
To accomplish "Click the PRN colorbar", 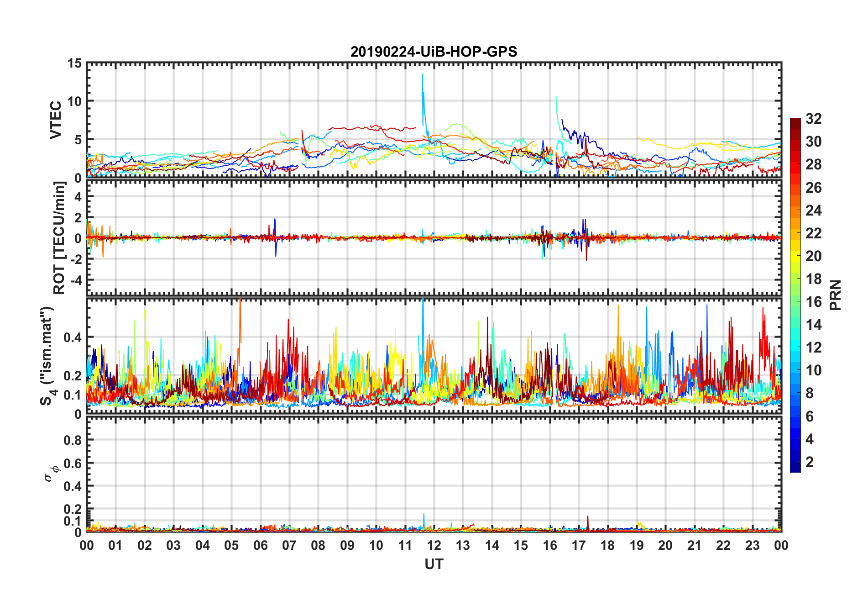I will pos(795,295).
